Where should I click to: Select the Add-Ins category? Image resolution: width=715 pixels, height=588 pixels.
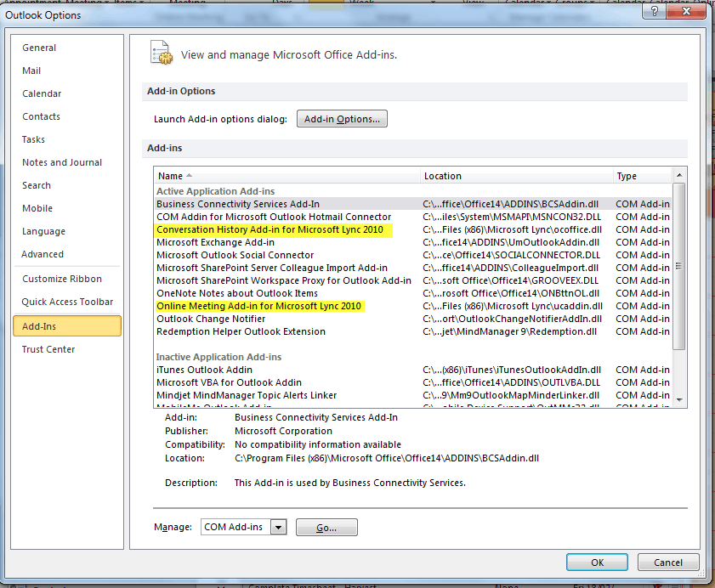[x=67, y=326]
